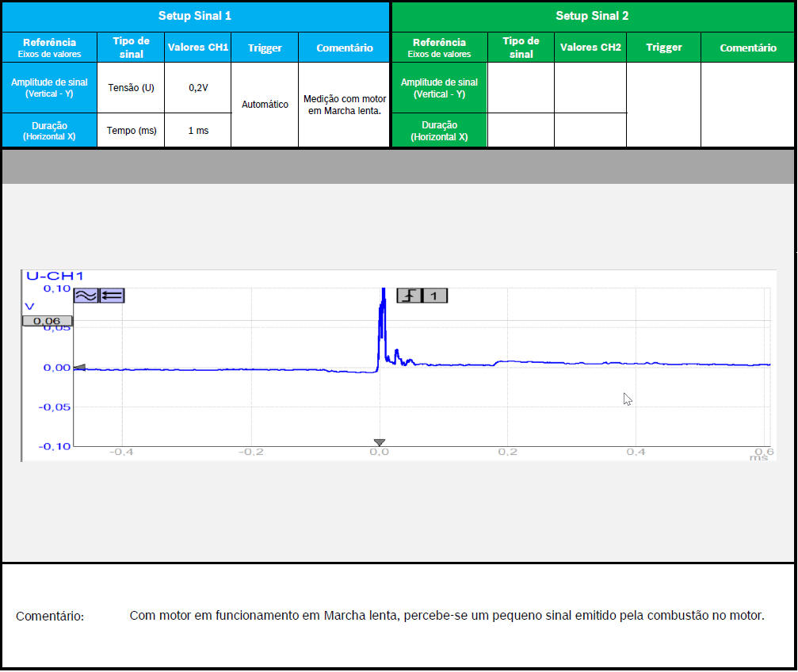This screenshot has height=672, width=798.
Task: Click the zero-level marker triangle on left axis
Action: pos(79,368)
